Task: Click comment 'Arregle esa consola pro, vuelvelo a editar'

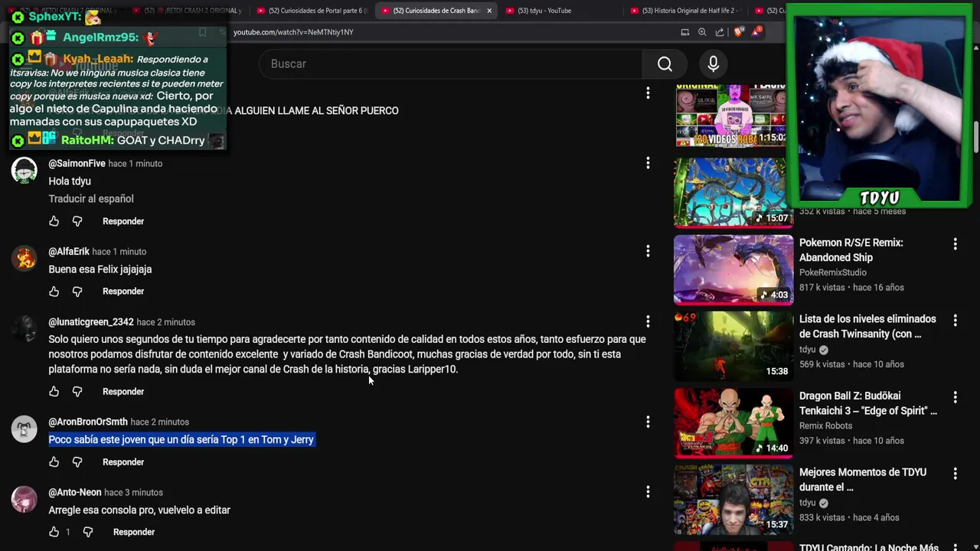Action: coord(139,510)
